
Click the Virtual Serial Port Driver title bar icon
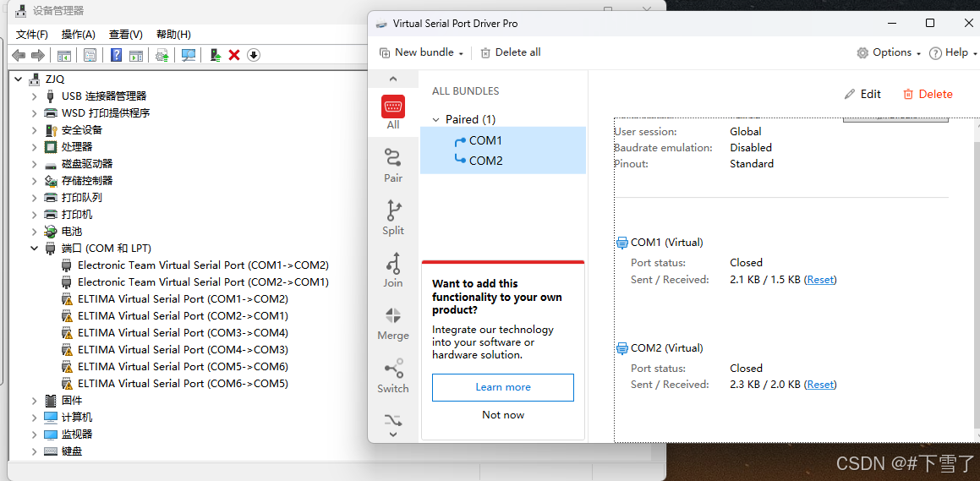[x=381, y=24]
